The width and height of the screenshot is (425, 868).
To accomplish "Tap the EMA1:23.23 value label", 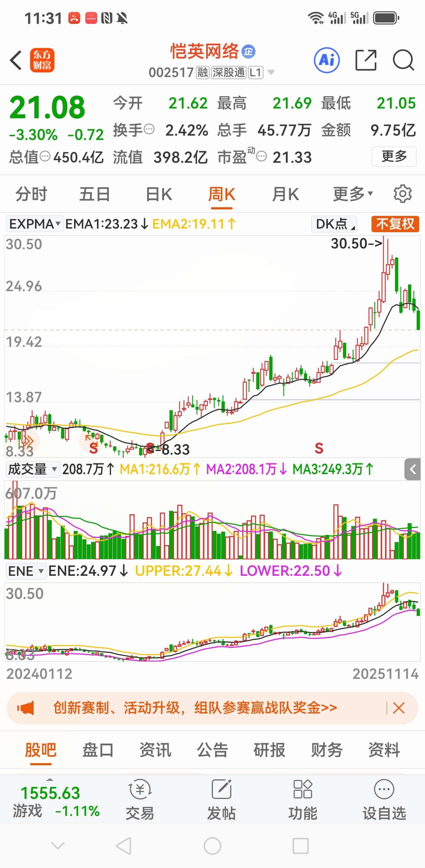I will pyautogui.click(x=107, y=224).
